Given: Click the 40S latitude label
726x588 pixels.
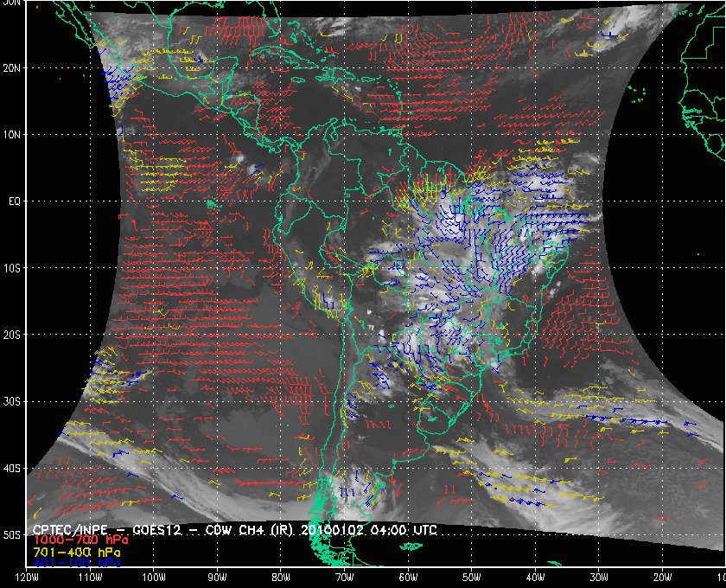Looking at the screenshot, I should (11, 469).
